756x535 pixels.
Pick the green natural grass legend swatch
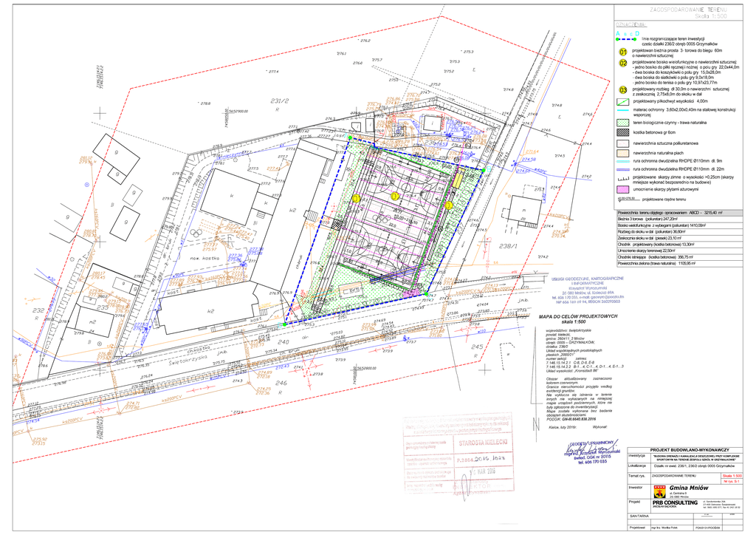[622, 121]
